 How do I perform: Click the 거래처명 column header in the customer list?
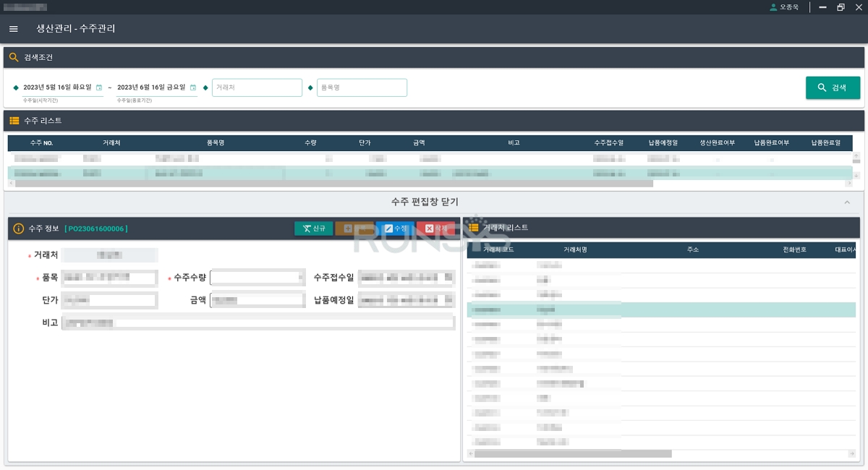[575, 249]
